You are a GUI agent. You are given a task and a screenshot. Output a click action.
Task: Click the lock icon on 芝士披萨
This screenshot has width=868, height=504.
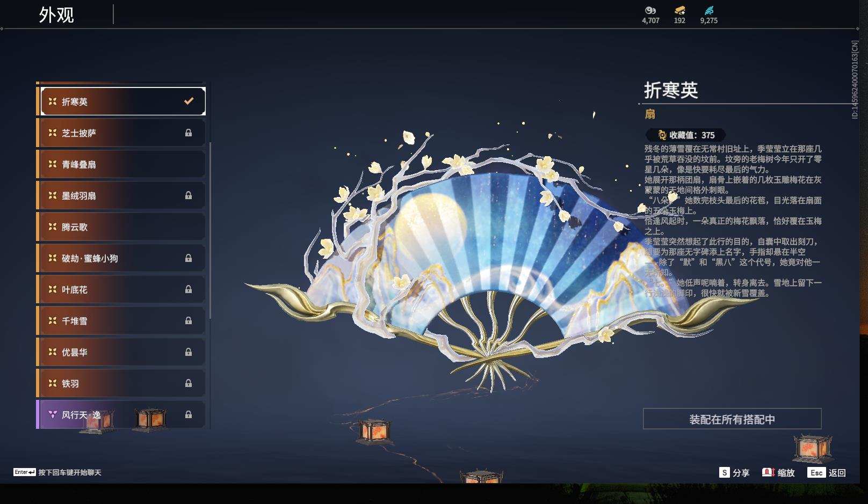pyautogui.click(x=189, y=133)
